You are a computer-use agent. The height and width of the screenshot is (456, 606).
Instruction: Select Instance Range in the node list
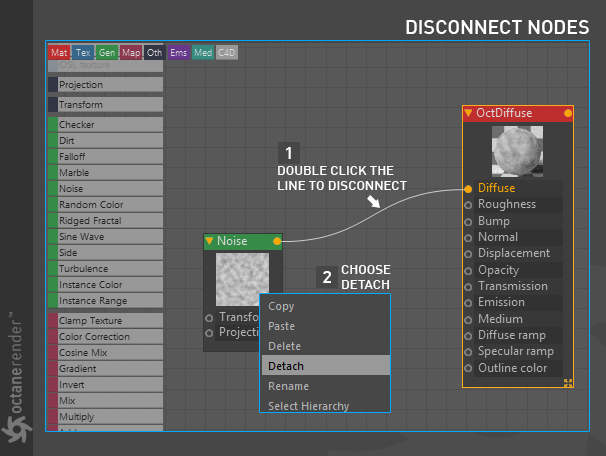point(106,301)
